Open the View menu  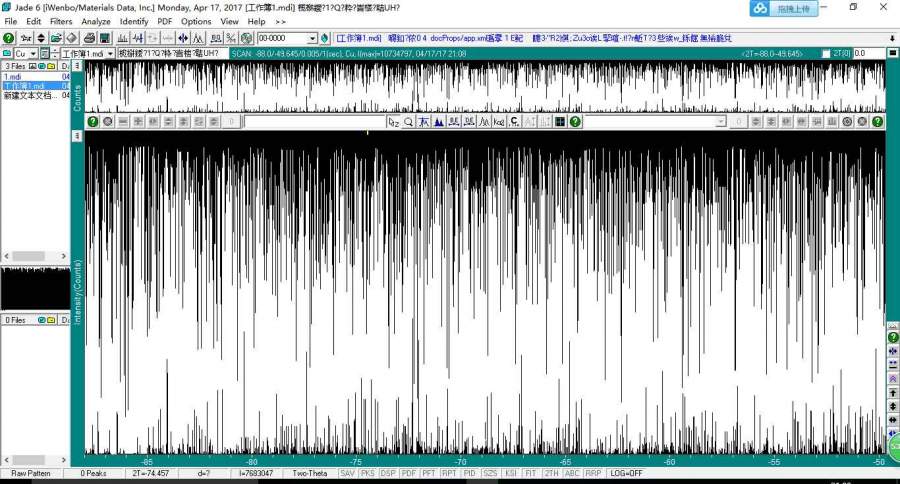[229, 21]
